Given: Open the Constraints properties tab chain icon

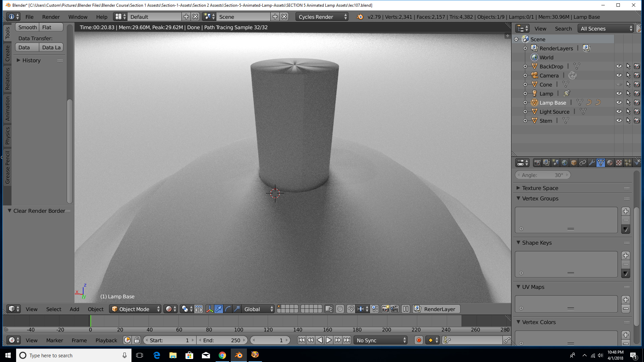Looking at the screenshot, I should 583,163.
